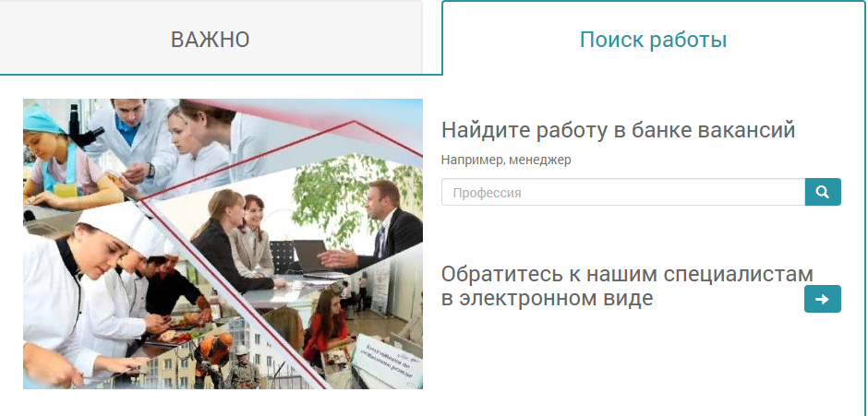
Task: Click the heading Найдите работу в банке вакансий
Action: pos(619,130)
